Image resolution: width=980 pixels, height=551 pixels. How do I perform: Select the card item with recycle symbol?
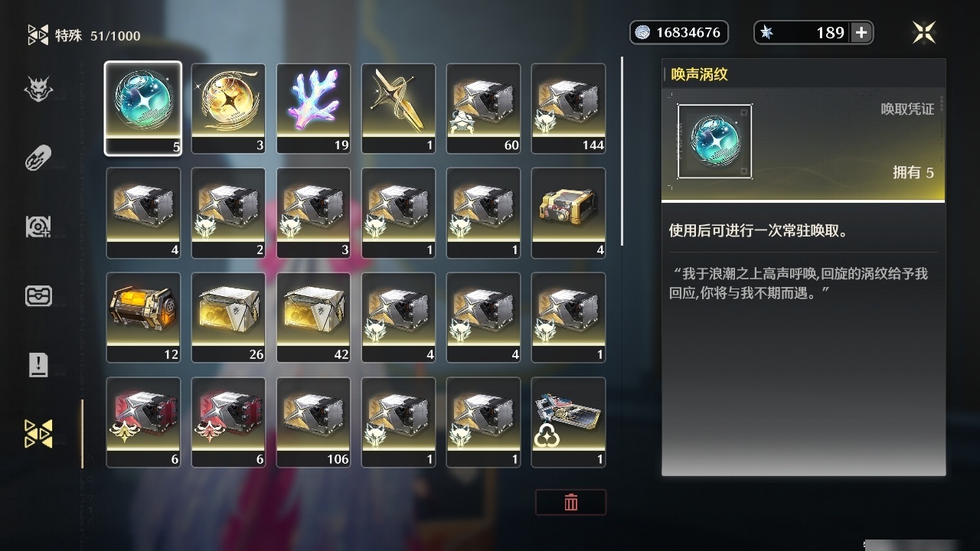tap(568, 422)
